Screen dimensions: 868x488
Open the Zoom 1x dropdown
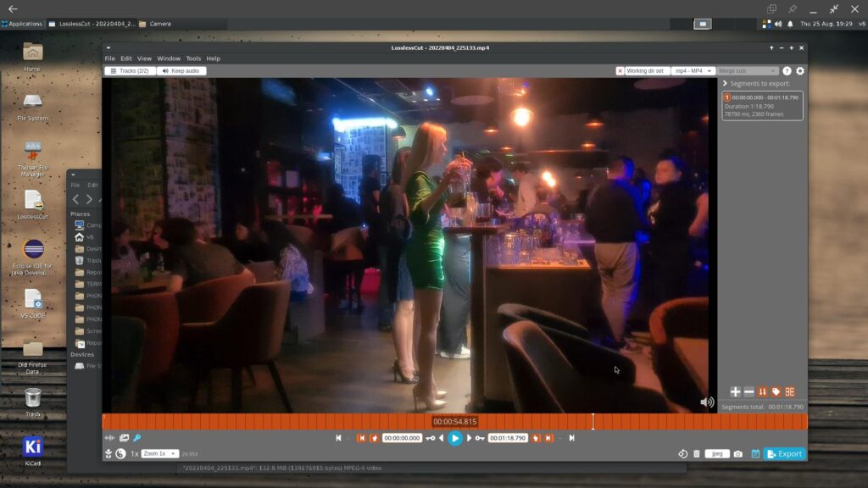tap(159, 454)
